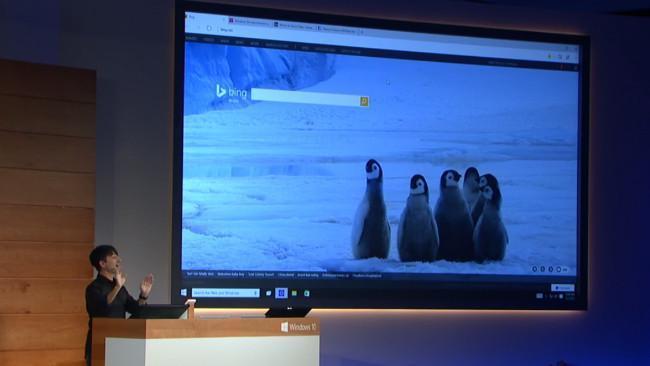Open the File Explorer taskbar icon
The image size is (650, 366).
click(x=294, y=293)
